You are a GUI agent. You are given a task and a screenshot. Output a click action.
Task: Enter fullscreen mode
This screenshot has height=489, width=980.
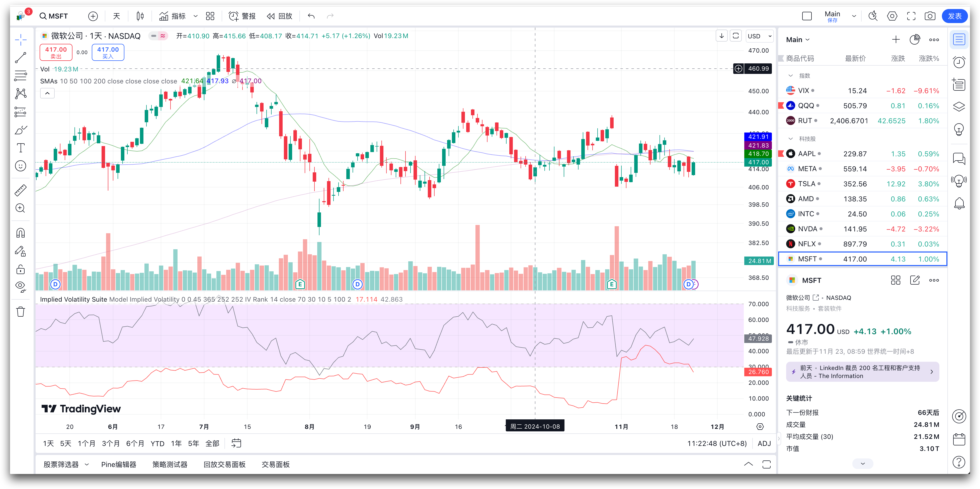point(911,16)
